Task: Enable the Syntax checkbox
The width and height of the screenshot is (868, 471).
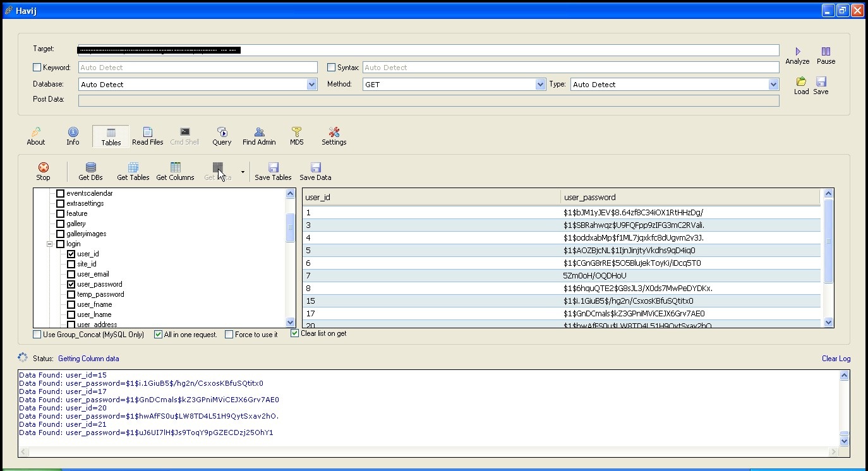Action: click(x=331, y=68)
